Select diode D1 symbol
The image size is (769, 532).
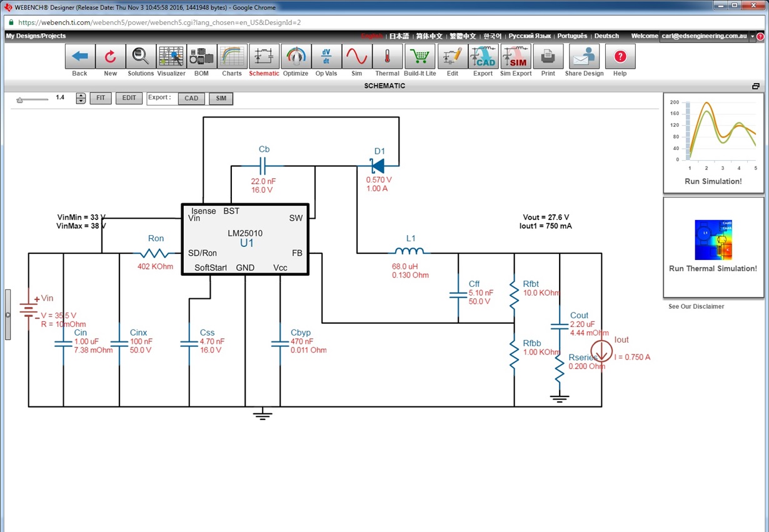click(377, 166)
